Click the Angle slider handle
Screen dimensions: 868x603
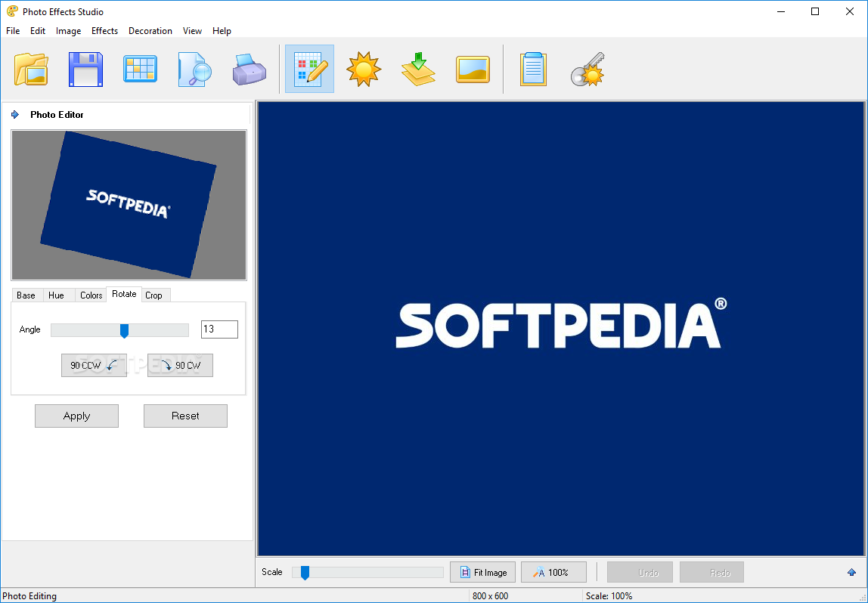pos(125,331)
